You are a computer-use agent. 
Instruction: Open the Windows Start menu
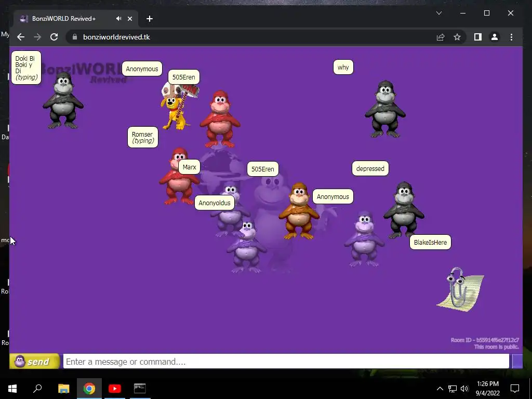click(x=12, y=389)
